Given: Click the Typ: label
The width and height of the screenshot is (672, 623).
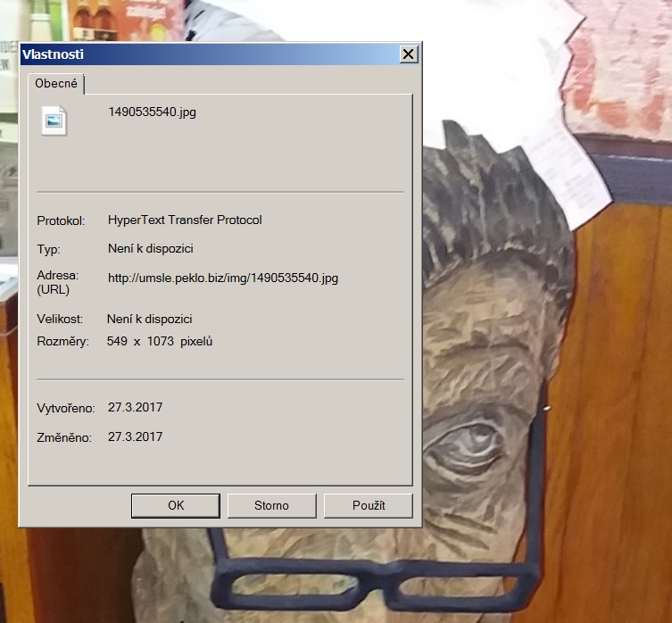Looking at the screenshot, I should (48, 250).
